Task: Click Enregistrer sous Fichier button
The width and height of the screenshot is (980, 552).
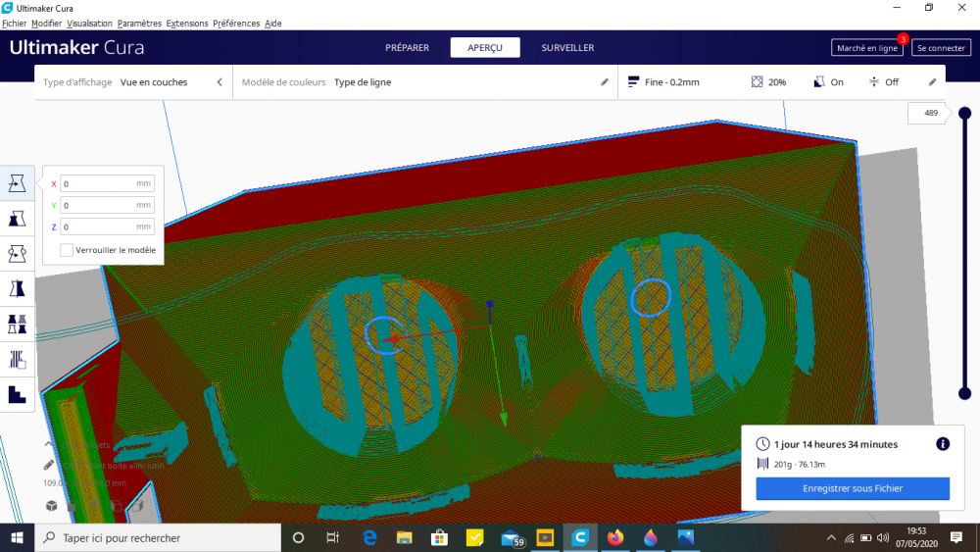Action: pyautogui.click(x=853, y=488)
